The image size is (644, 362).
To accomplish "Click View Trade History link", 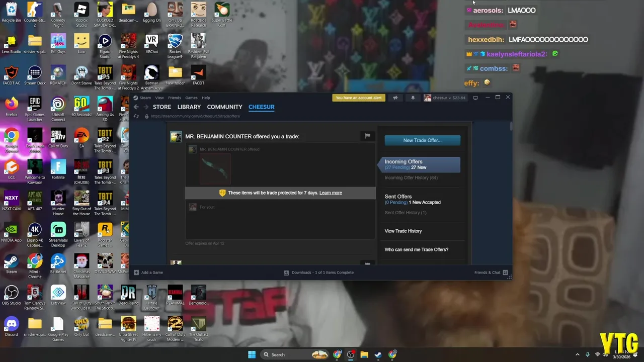I will point(403,231).
